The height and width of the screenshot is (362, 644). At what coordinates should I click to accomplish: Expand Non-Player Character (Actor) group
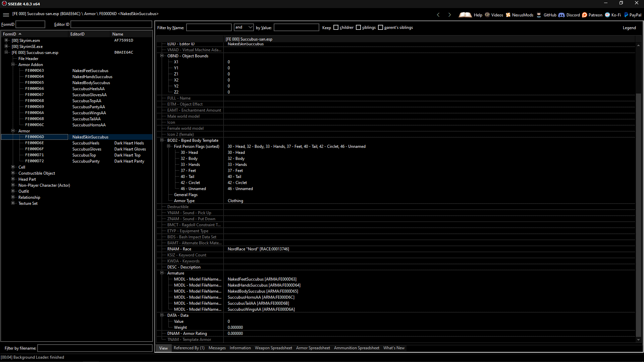[x=13, y=185]
